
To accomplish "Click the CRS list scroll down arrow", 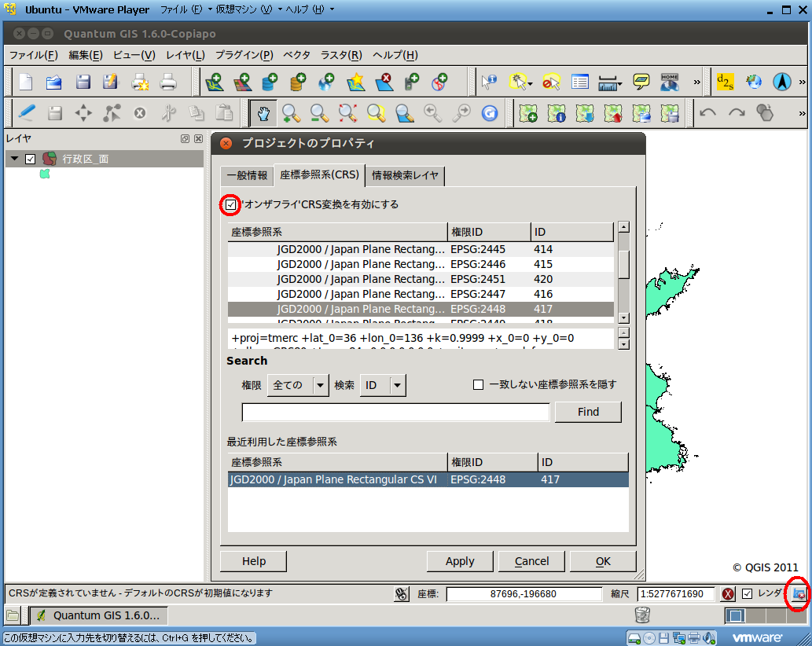I will 624,317.
